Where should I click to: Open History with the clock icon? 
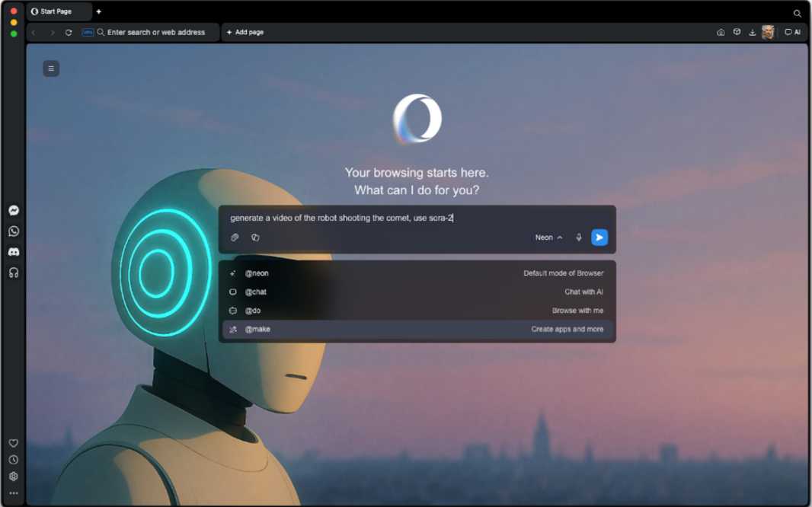click(x=13, y=460)
